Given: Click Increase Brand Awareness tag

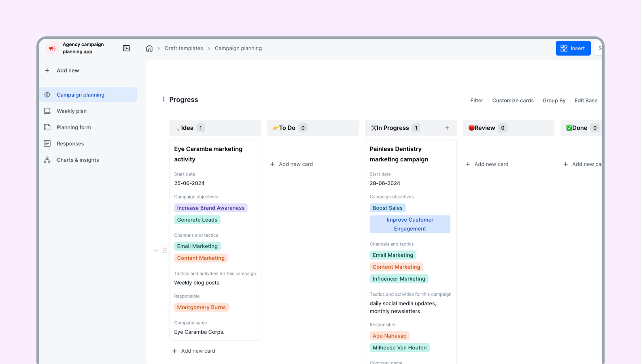Looking at the screenshot, I should click(210, 208).
